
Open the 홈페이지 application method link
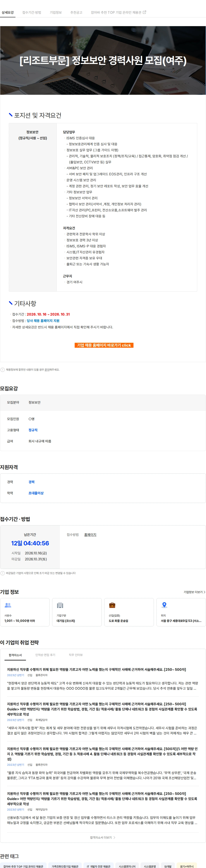tap(90, 535)
